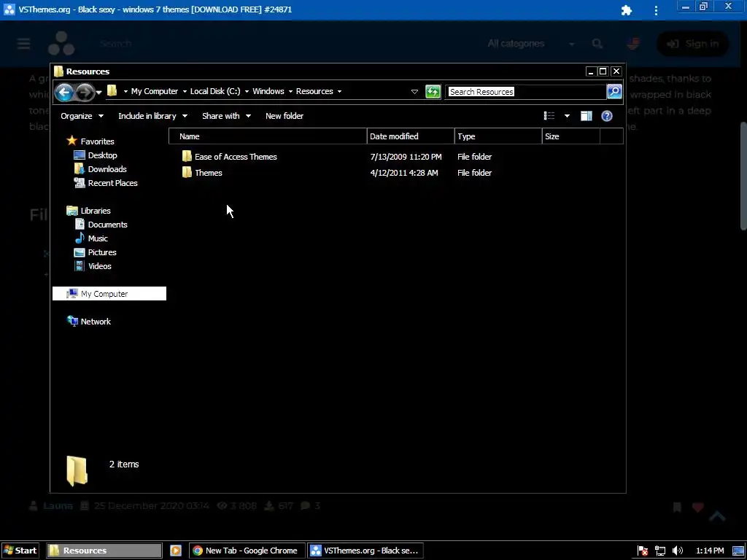Image resolution: width=747 pixels, height=560 pixels.
Task: Select Network in navigation pane
Action: [x=96, y=322]
